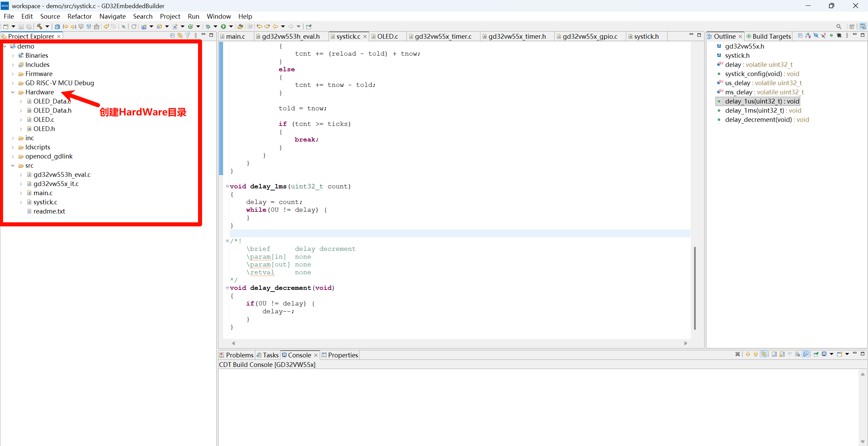The image size is (868, 446).
Task: Click the green Run button icon
Action: pos(223,26)
